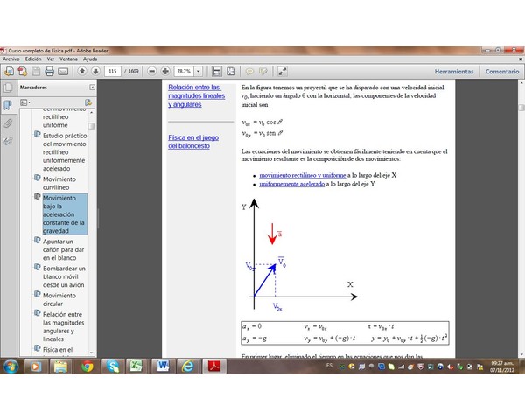Open the Windows Start menu
Screen dimensions: 525x420
click(x=10, y=367)
